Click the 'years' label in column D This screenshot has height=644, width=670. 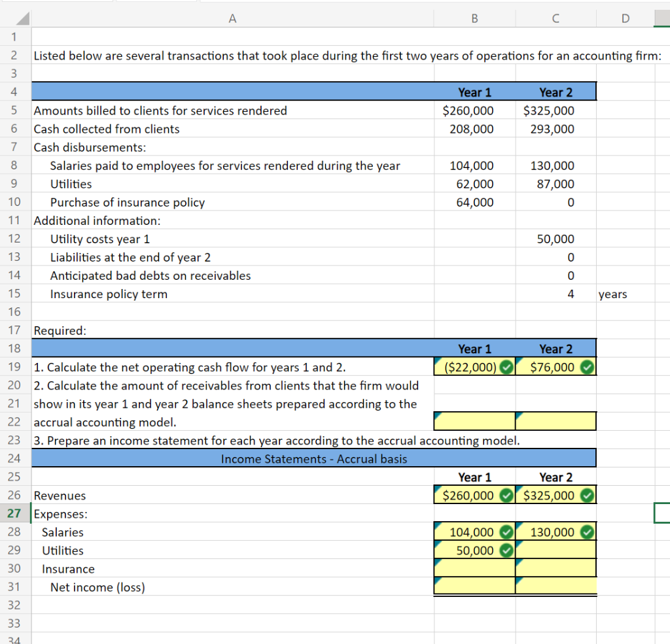coord(612,294)
